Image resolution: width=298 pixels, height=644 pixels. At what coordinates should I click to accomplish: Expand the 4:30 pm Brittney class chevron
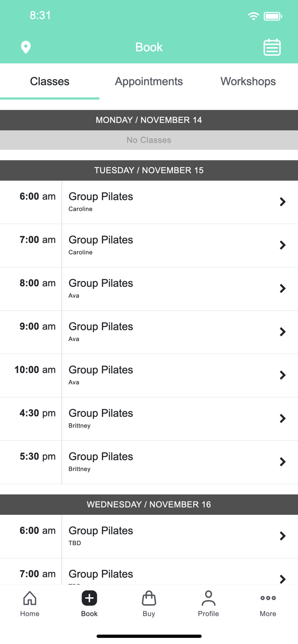283,419
